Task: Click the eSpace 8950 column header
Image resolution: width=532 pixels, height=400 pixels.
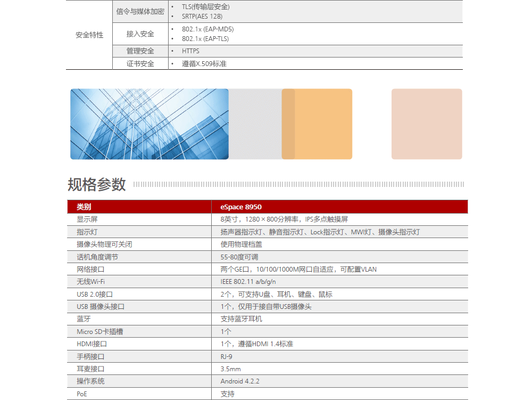Action: [241, 207]
